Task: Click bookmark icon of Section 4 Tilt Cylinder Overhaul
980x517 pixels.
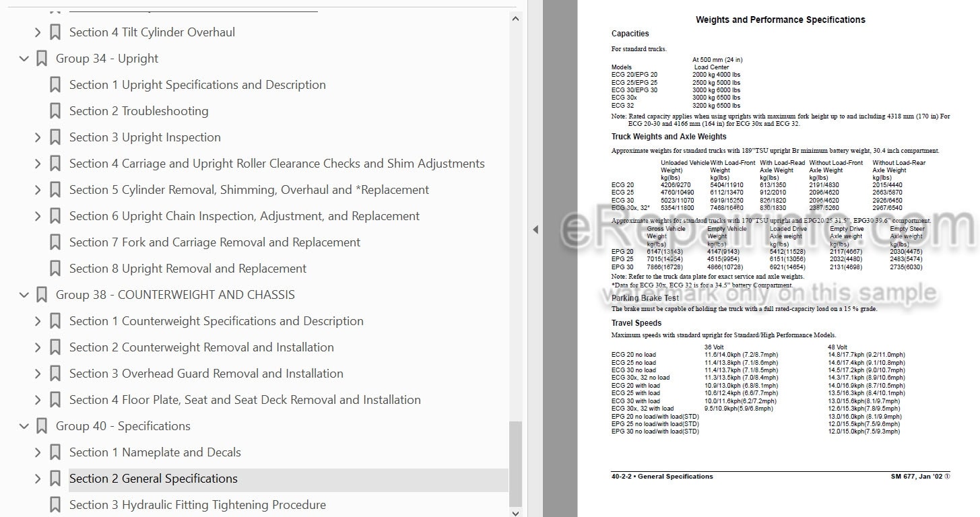Action: coord(55,32)
